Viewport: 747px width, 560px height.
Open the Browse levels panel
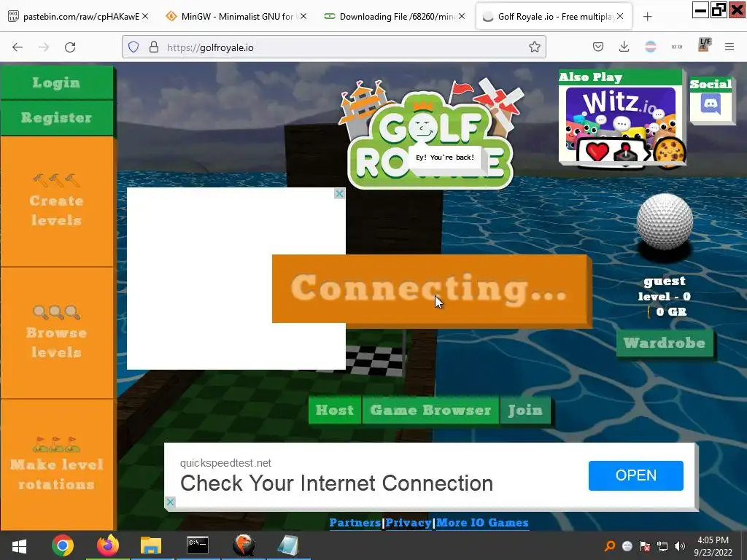[57, 332]
